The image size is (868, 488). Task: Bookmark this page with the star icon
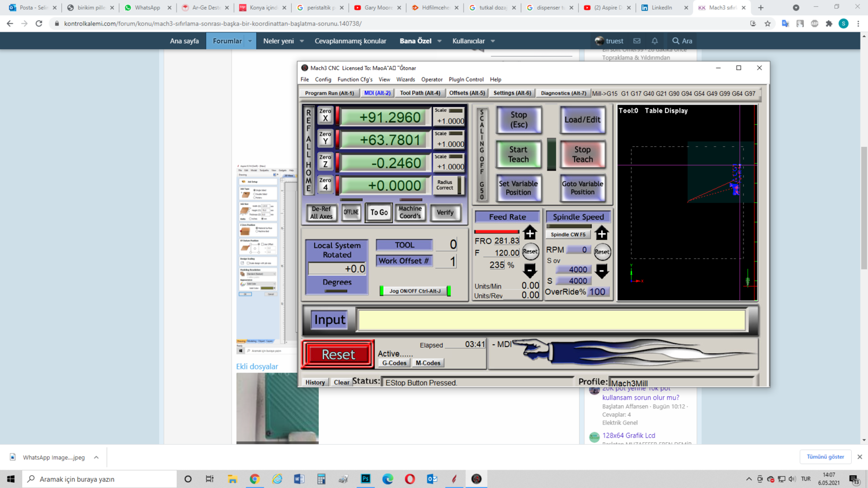tap(768, 24)
